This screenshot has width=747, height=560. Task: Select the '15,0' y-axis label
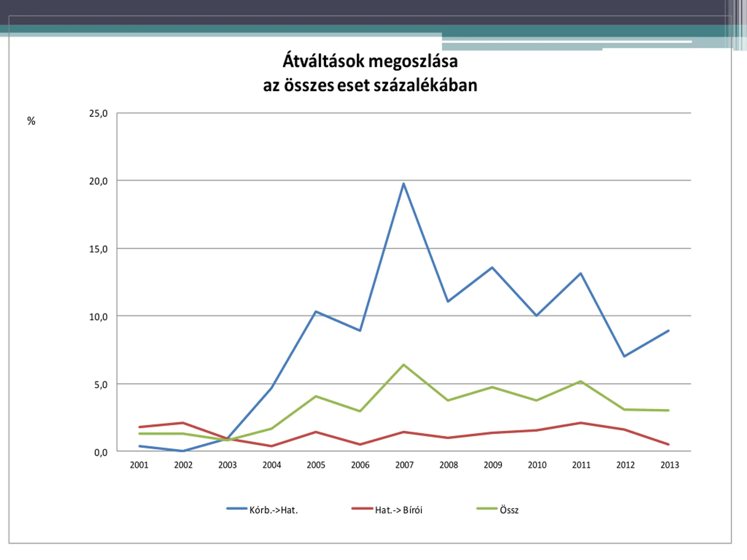click(98, 249)
